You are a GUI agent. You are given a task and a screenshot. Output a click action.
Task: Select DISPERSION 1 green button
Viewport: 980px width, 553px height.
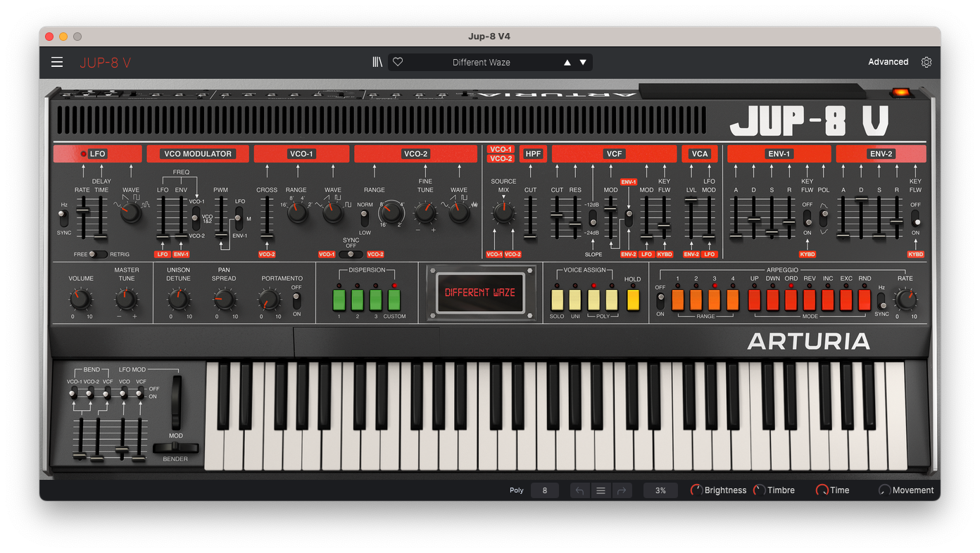(339, 300)
